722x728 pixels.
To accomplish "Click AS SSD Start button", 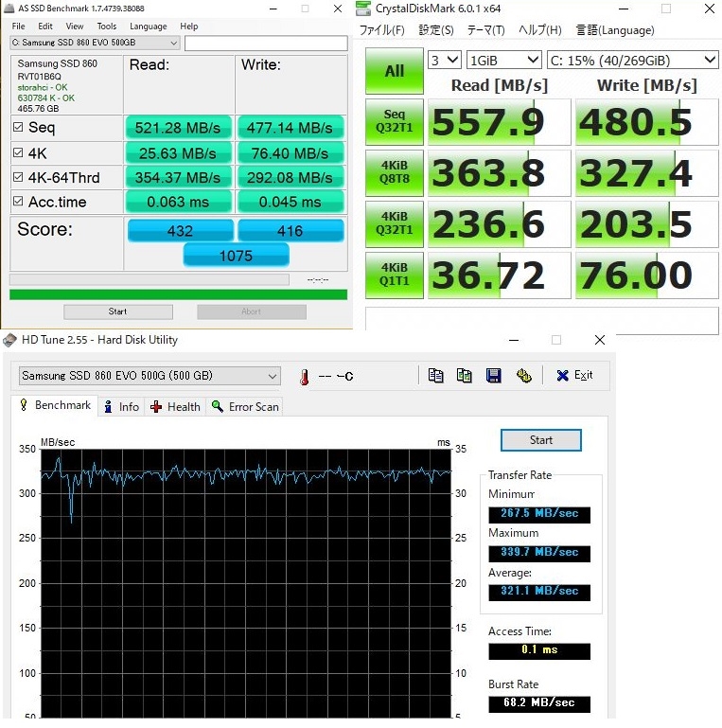I will 118,311.
